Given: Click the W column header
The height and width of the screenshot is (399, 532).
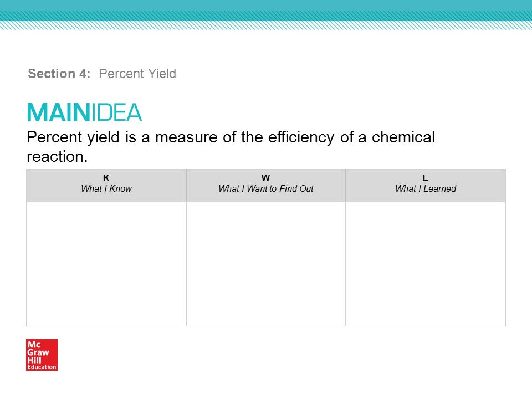Looking at the screenshot, I should [265, 178].
